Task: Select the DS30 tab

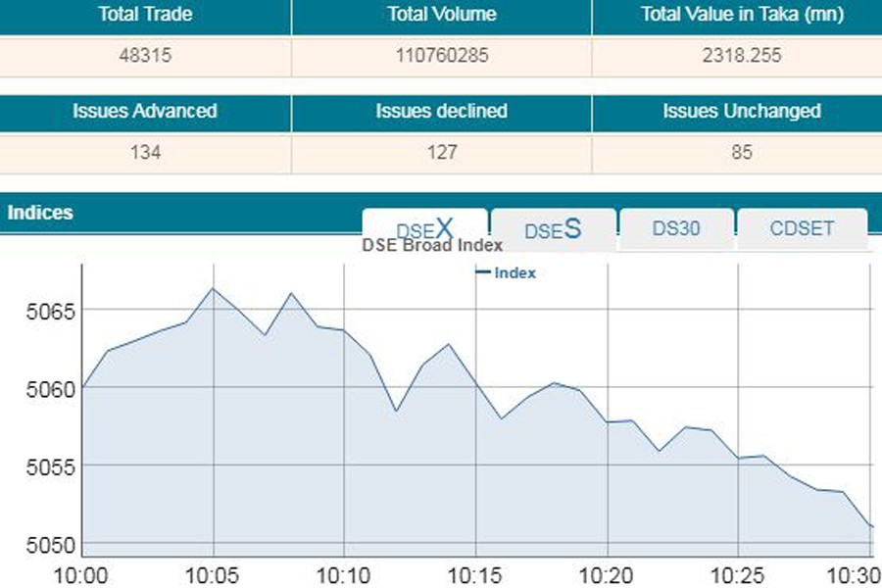Action: (x=676, y=229)
